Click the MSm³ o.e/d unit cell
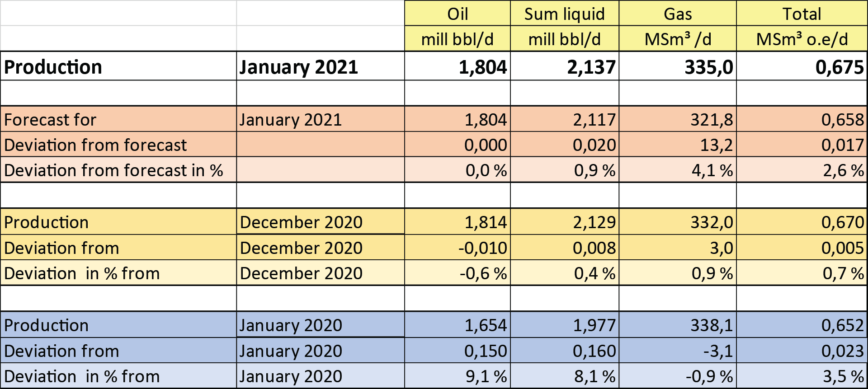 [x=802, y=39]
